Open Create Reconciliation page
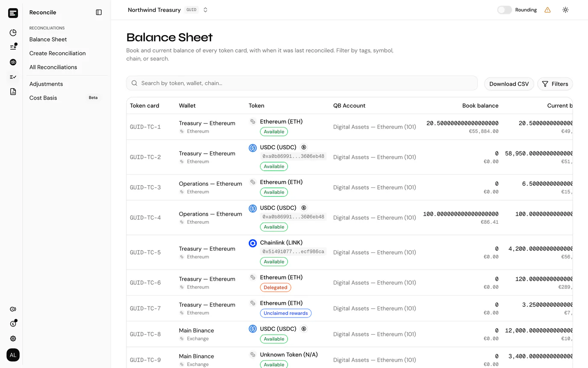The height and width of the screenshot is (368, 588). tap(57, 53)
